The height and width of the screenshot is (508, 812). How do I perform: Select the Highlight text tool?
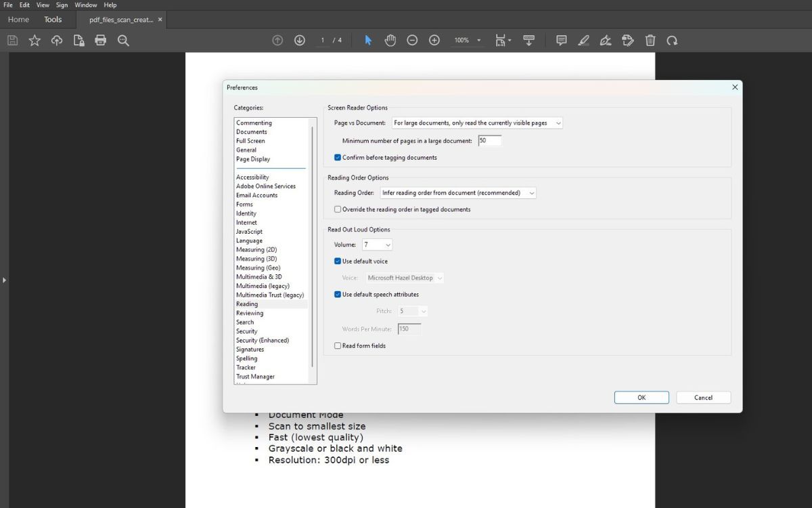[x=583, y=40]
